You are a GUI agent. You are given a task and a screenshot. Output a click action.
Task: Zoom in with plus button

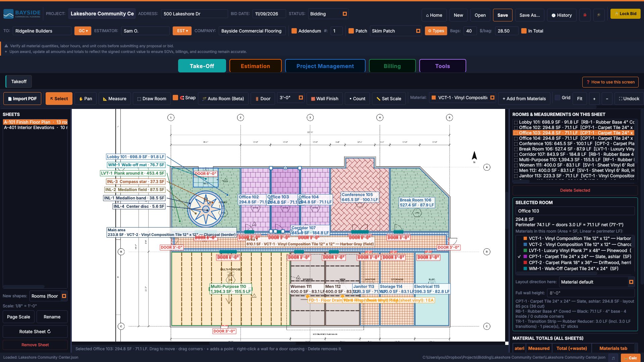point(594,99)
